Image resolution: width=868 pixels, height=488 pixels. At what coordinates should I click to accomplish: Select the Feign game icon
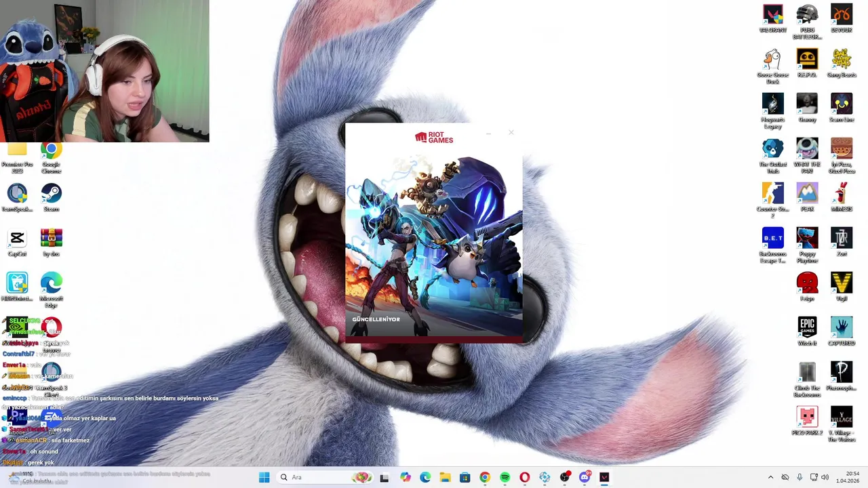pos(807,287)
